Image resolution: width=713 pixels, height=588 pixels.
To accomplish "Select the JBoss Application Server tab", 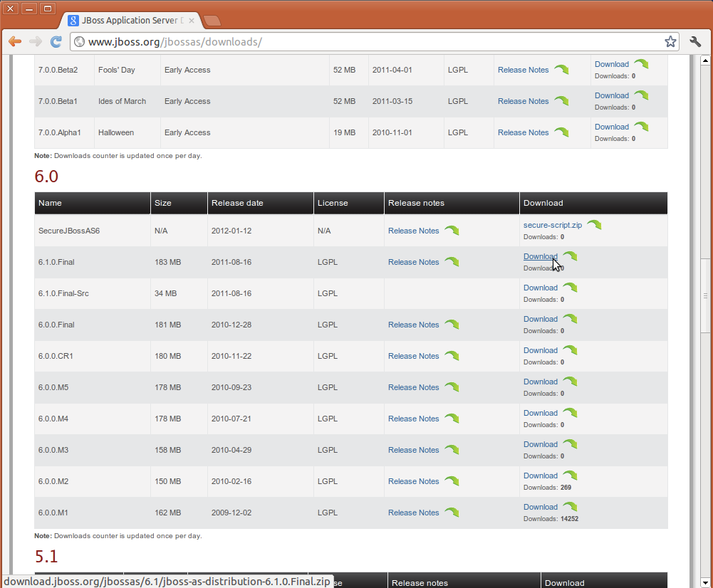I will click(128, 21).
